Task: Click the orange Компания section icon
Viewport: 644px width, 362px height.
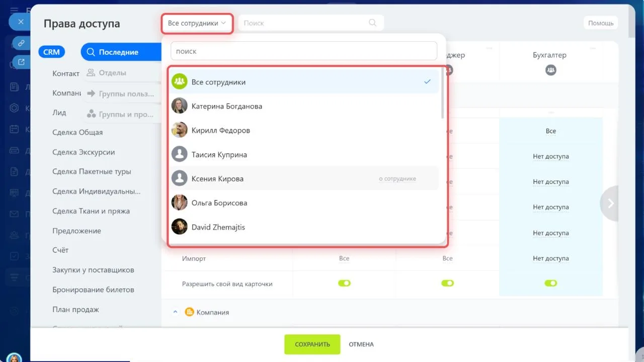Action: pyautogui.click(x=189, y=312)
